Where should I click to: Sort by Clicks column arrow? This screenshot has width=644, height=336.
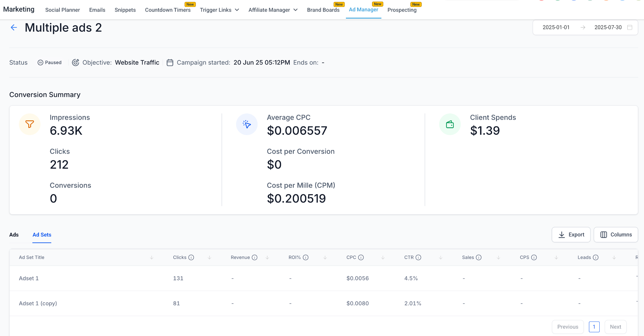coord(209,258)
